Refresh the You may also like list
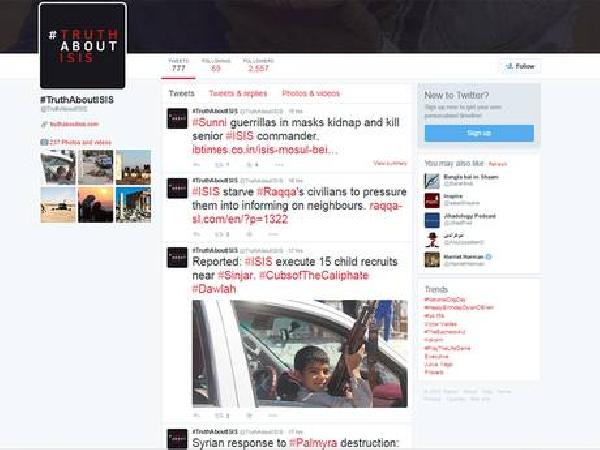Image resolution: width=600 pixels, height=450 pixels. tap(498, 164)
